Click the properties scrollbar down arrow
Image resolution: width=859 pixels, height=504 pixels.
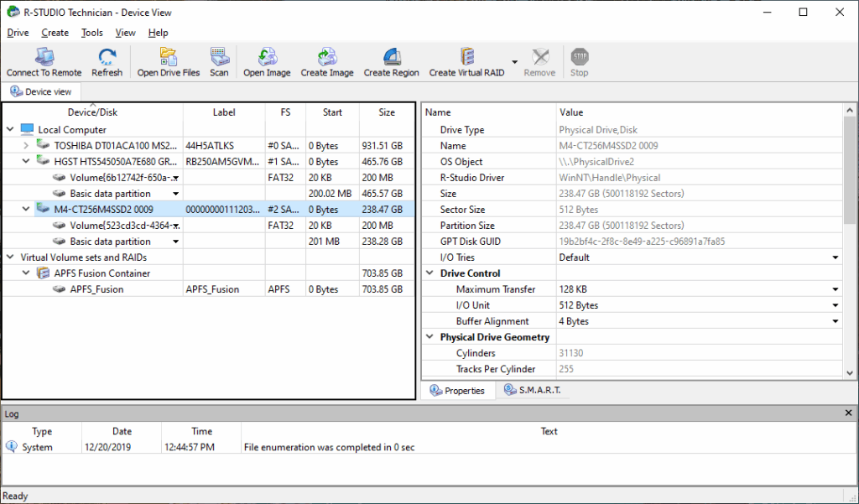point(850,372)
